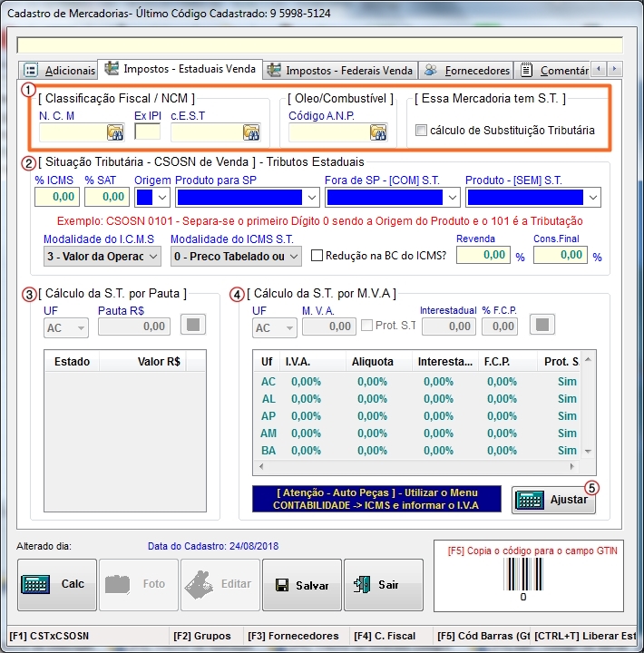Open Modalidade do ICMS S.T. dropdown
This screenshot has height=653, width=644.
coord(296,257)
